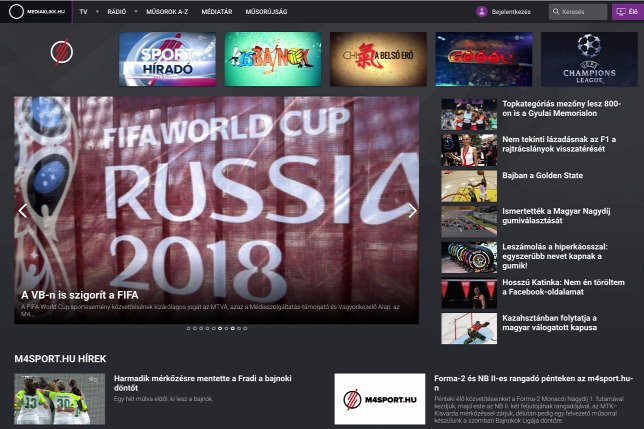Open the Műsorújság menu item
Screen dimensions: 644x429
click(x=266, y=11)
